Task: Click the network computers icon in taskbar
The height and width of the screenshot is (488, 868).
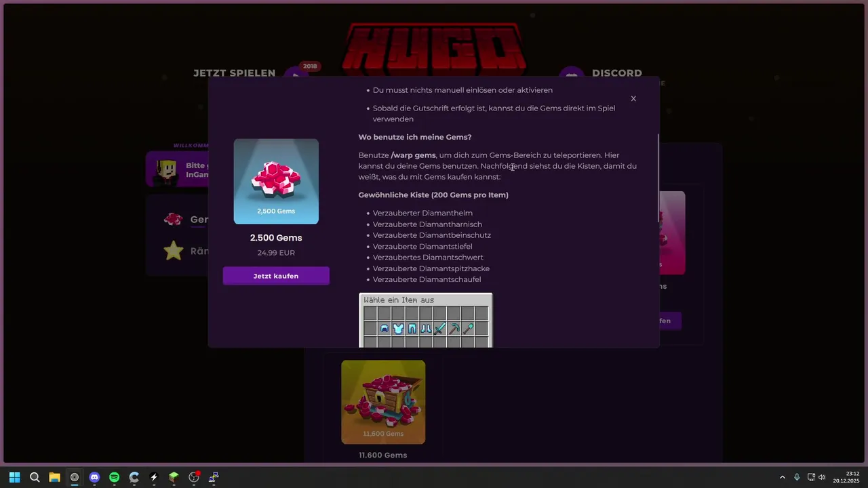Action: tap(214, 477)
